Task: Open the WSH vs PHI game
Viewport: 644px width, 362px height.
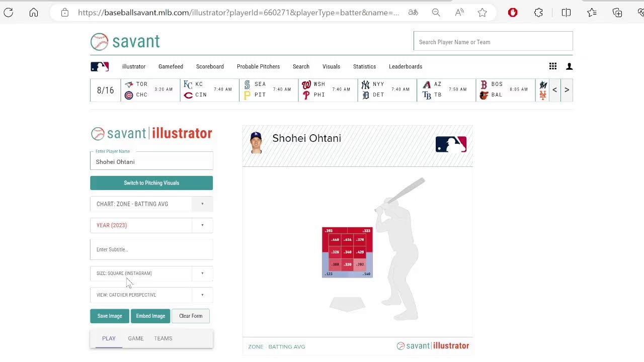Action: tap(328, 90)
